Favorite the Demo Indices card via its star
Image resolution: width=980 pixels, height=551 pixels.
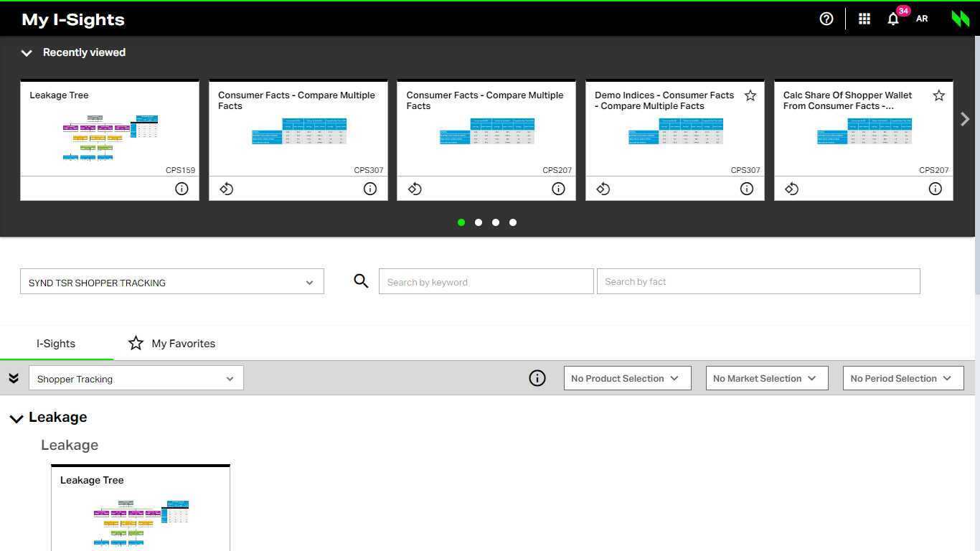click(750, 95)
